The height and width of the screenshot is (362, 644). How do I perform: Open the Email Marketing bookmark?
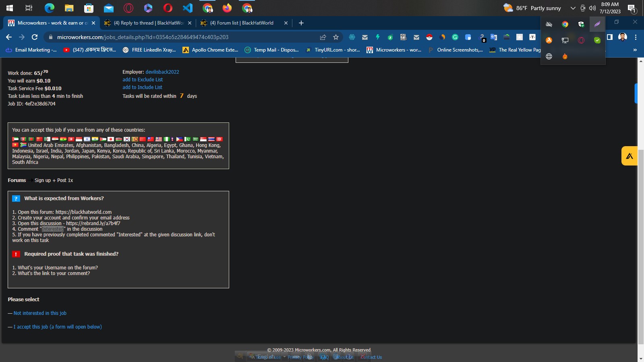(31, 50)
